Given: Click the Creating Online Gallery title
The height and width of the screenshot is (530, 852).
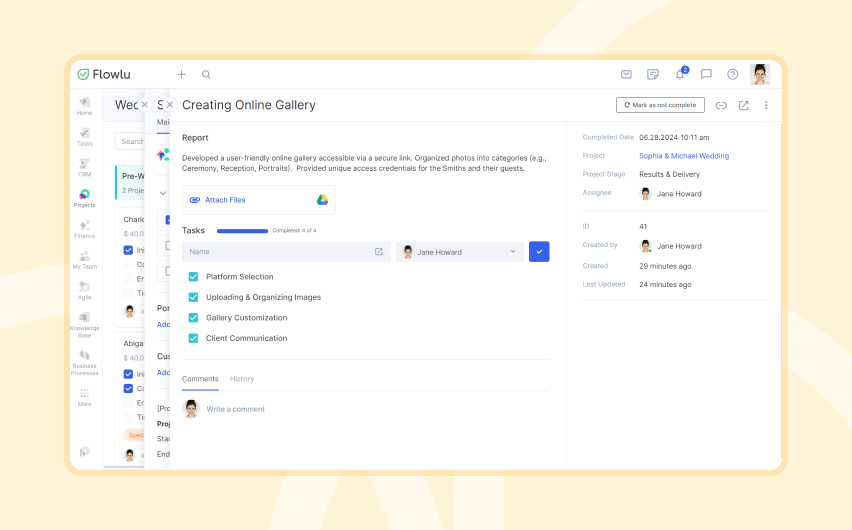Looking at the screenshot, I should [x=249, y=105].
